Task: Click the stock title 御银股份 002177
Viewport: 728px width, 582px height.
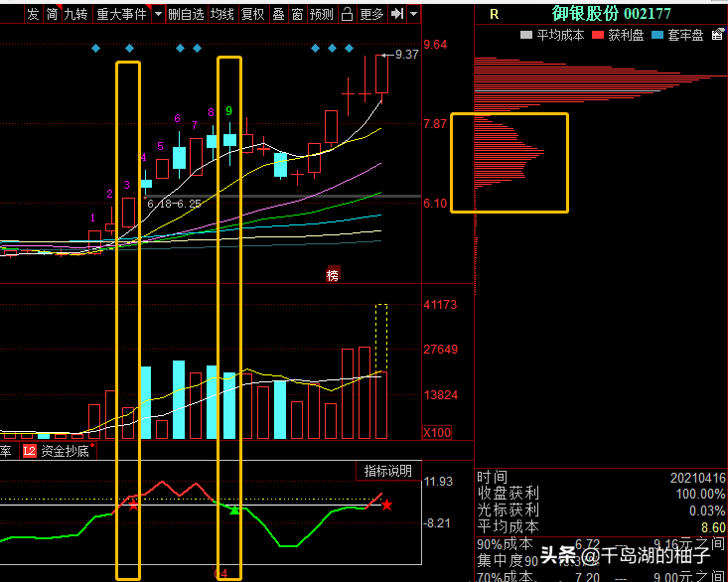Action: pos(612,14)
